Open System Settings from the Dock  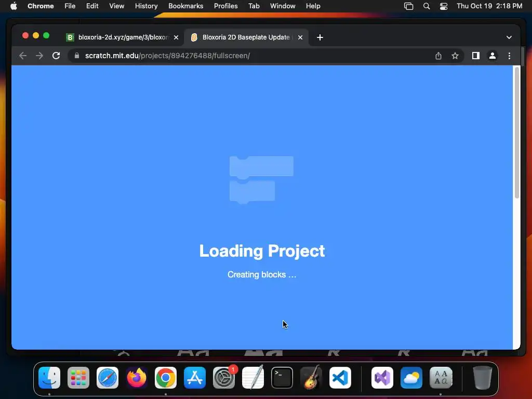(224, 378)
